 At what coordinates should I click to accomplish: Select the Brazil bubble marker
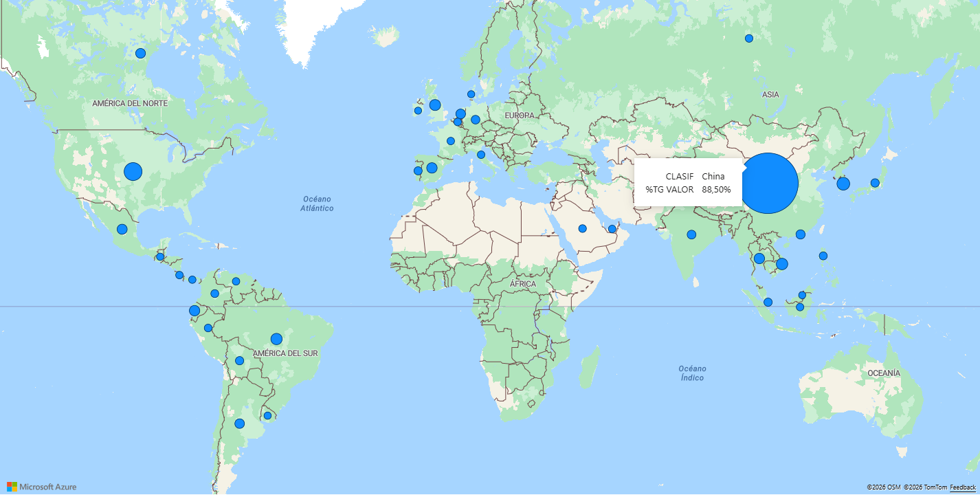point(276,339)
